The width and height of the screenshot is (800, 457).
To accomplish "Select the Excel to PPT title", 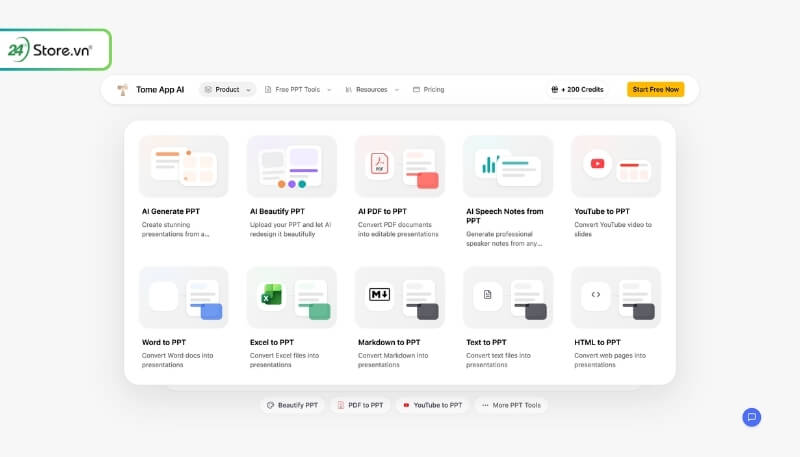I will pos(272,342).
